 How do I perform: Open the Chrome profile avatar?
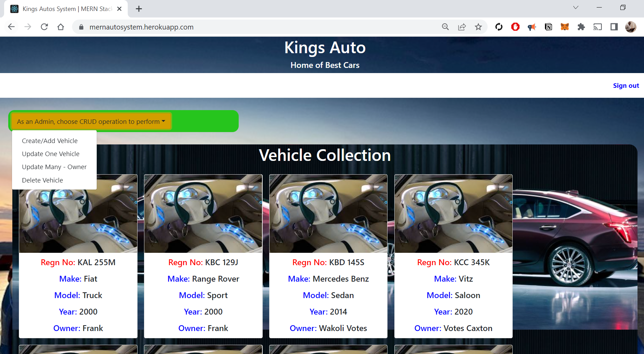click(631, 27)
